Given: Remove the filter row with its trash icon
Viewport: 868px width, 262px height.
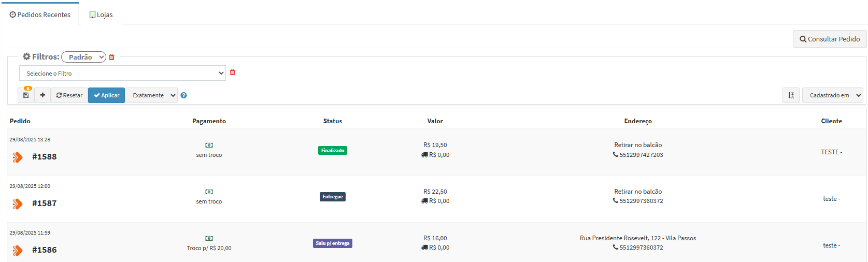Looking at the screenshot, I should click(x=233, y=72).
